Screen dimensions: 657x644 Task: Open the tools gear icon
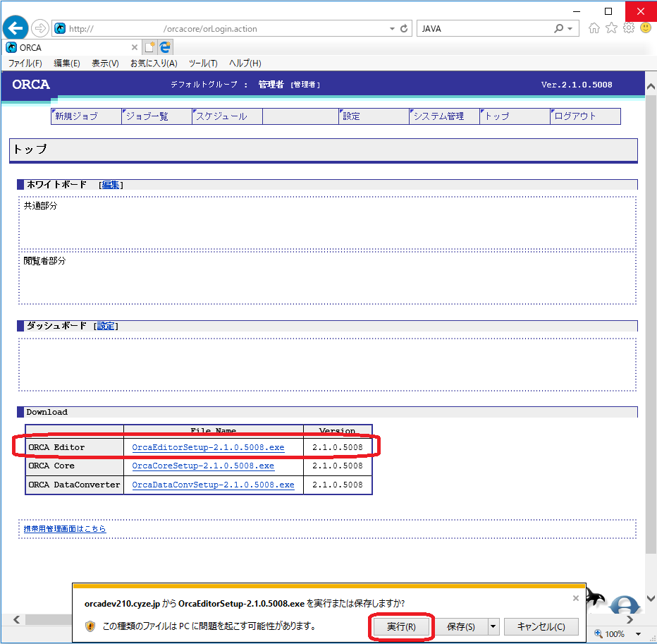[629, 28]
